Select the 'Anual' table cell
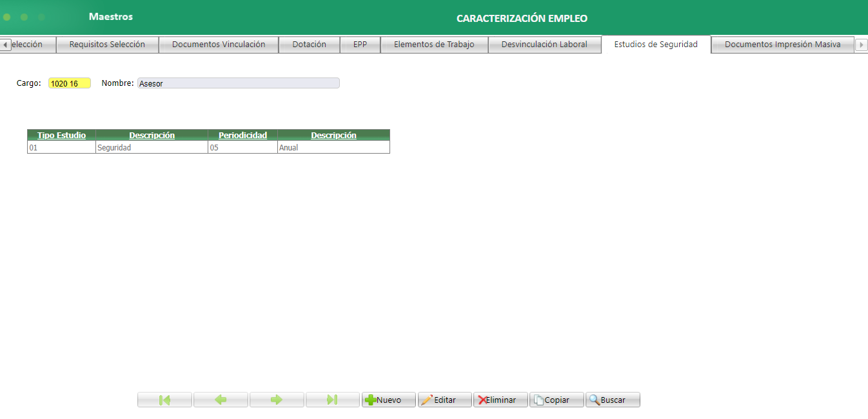The image size is (868, 419). (333, 147)
